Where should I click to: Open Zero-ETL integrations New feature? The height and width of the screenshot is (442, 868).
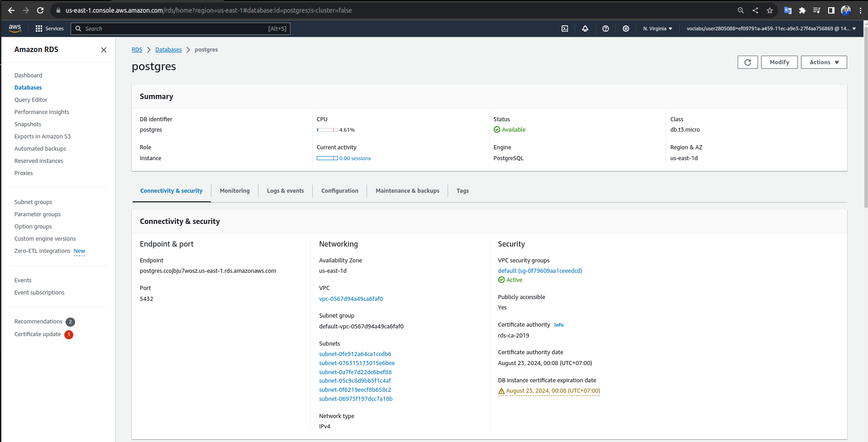click(42, 251)
